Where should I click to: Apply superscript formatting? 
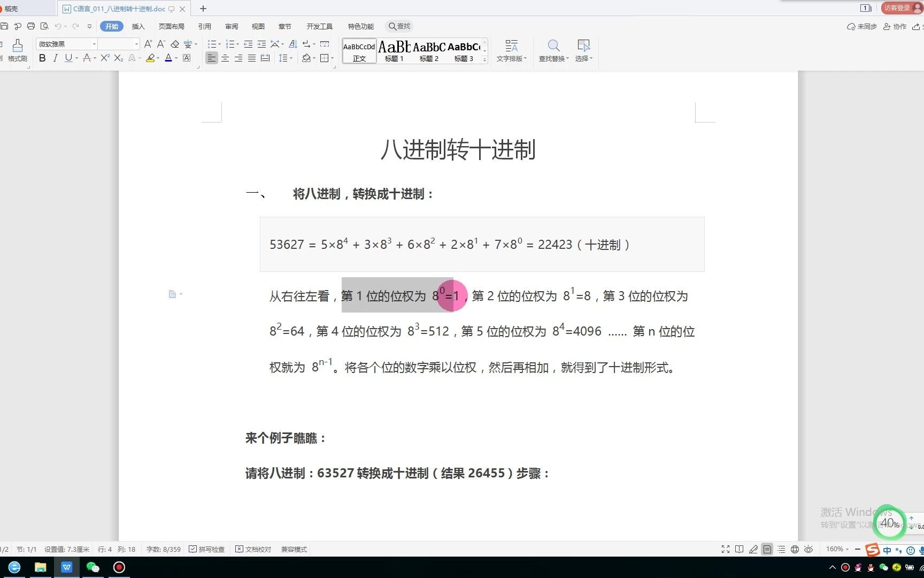[x=105, y=58]
